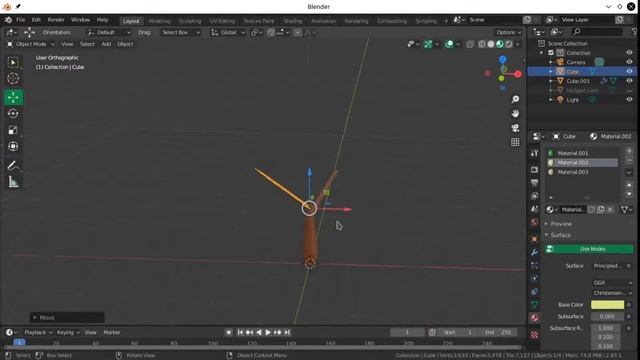
Task: Select Material.003 slot
Action: (x=582, y=172)
